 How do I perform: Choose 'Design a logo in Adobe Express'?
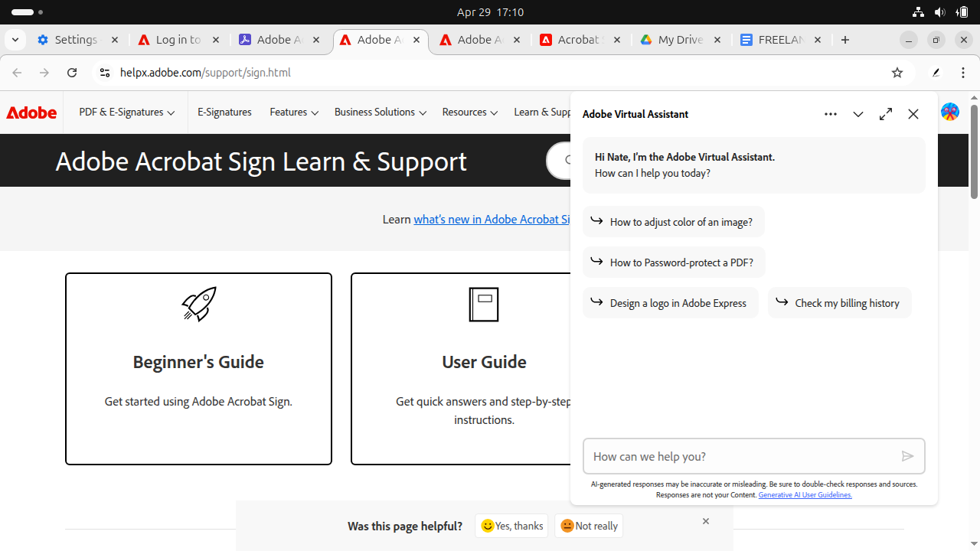[671, 303]
